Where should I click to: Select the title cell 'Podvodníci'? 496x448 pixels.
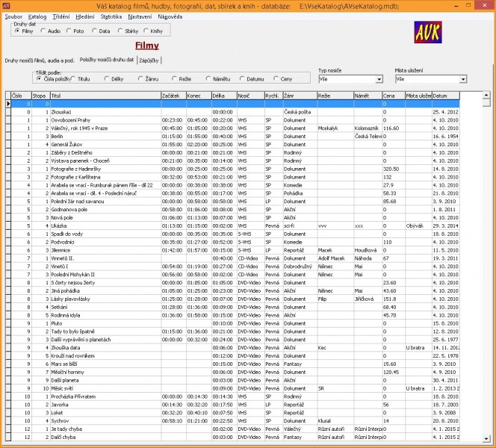(105, 242)
